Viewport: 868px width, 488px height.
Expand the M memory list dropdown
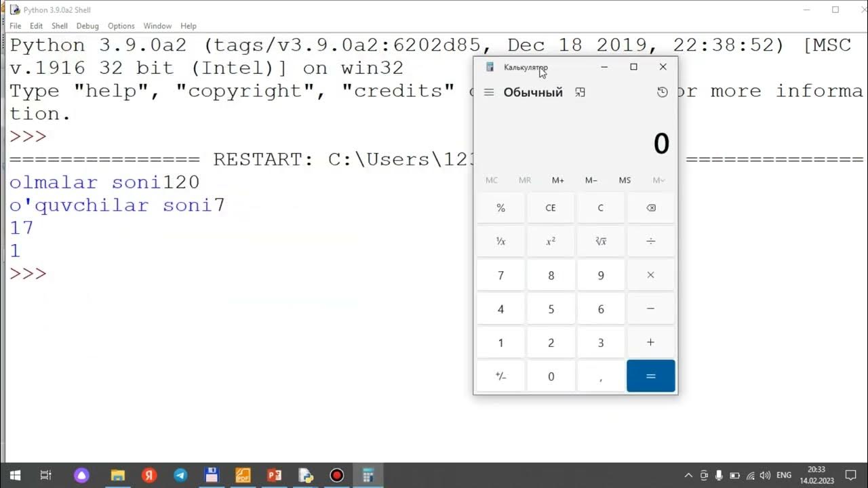(658, 180)
